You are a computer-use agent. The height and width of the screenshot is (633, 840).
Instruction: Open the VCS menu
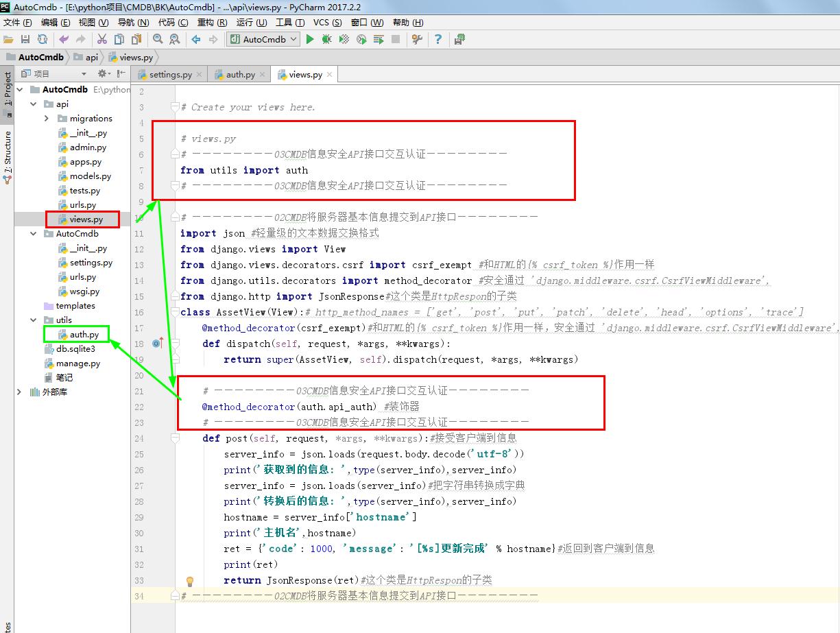point(328,22)
